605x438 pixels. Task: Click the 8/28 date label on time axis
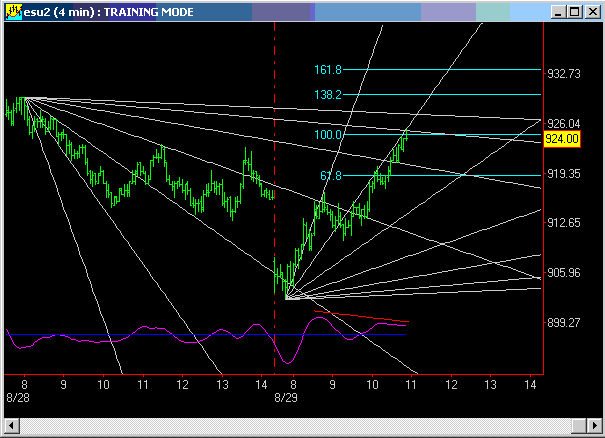[19, 397]
